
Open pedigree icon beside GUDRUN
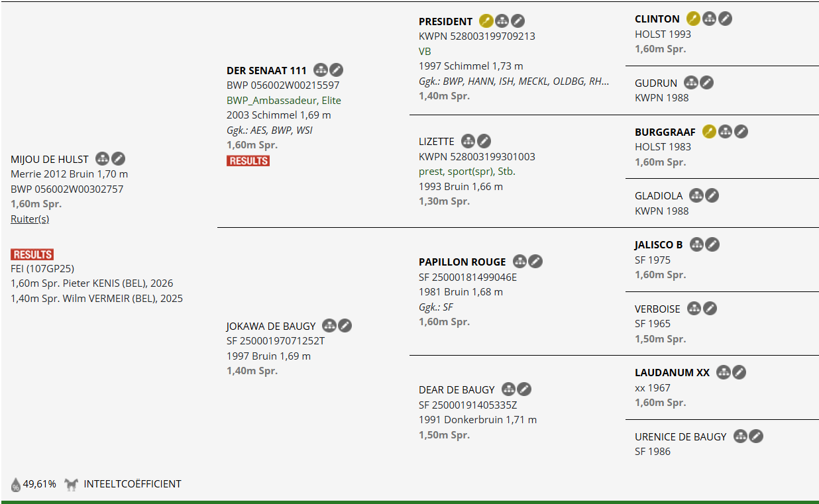click(x=691, y=83)
